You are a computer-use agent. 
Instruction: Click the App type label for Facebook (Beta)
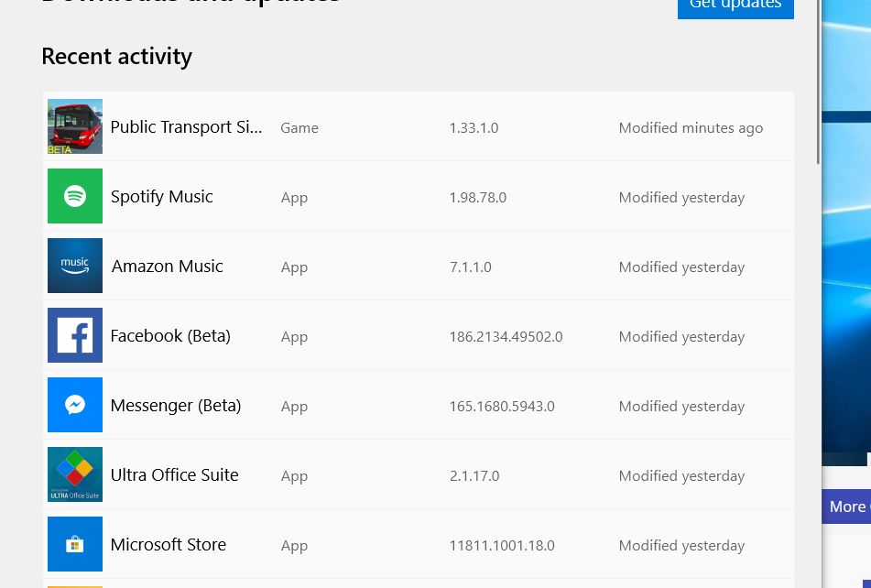click(294, 338)
